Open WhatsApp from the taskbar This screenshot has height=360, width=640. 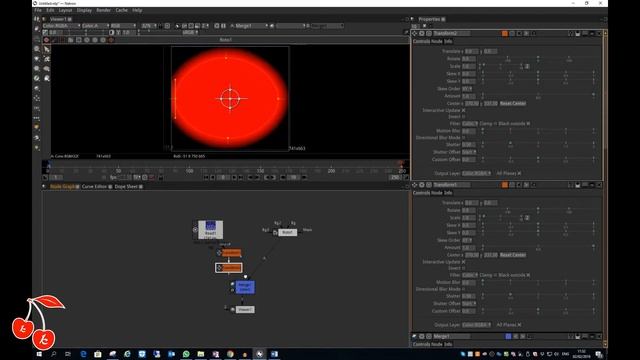(x=186, y=354)
